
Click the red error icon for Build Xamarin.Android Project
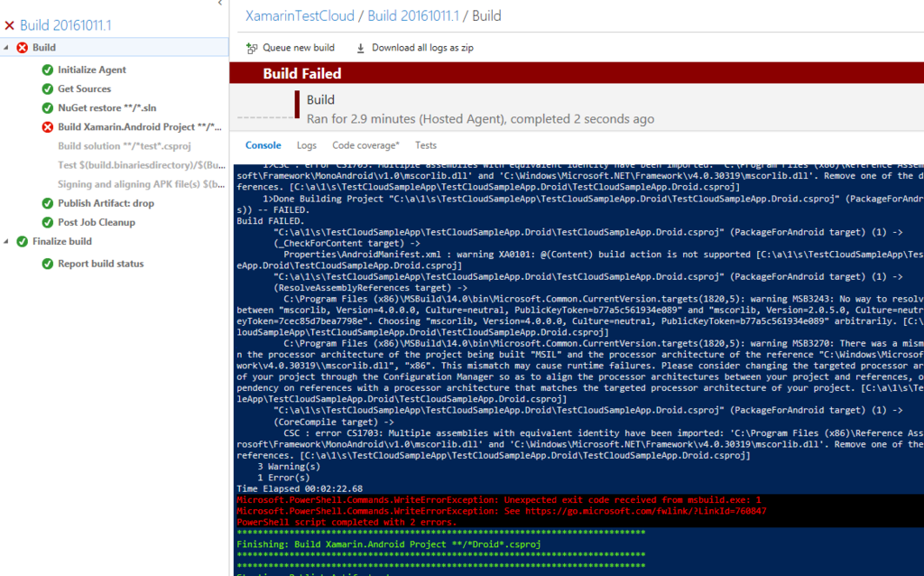click(48, 127)
